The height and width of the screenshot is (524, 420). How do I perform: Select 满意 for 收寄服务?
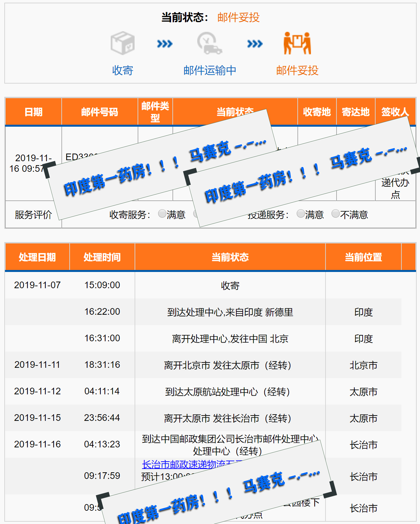click(162, 214)
